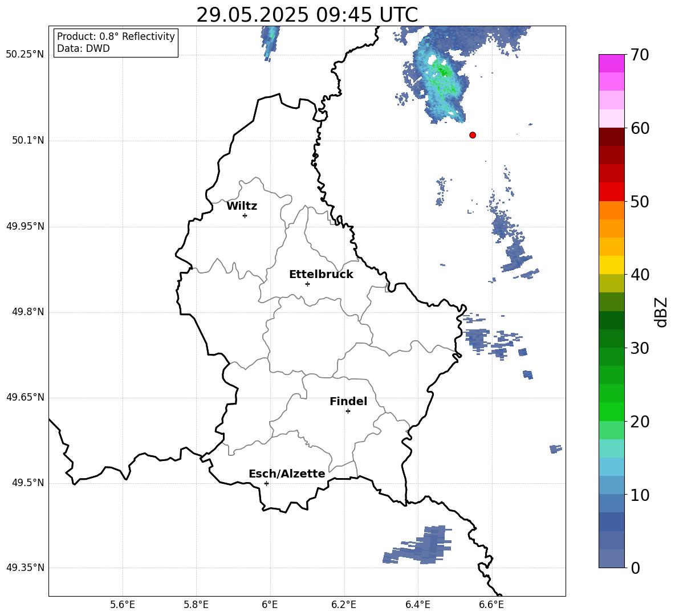Viewport: 675px width, 616px height.
Task: Click the 49.8°N latitude label
Action: point(29,312)
